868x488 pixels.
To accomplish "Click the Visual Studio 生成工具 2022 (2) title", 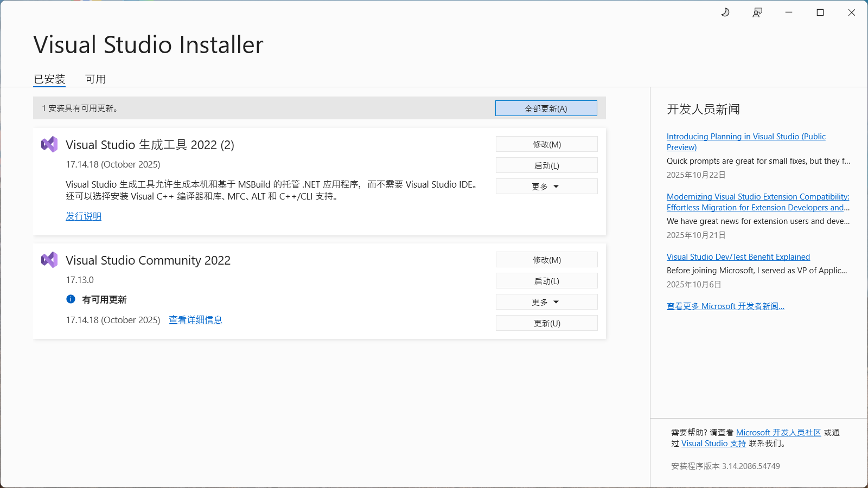I will [x=150, y=145].
